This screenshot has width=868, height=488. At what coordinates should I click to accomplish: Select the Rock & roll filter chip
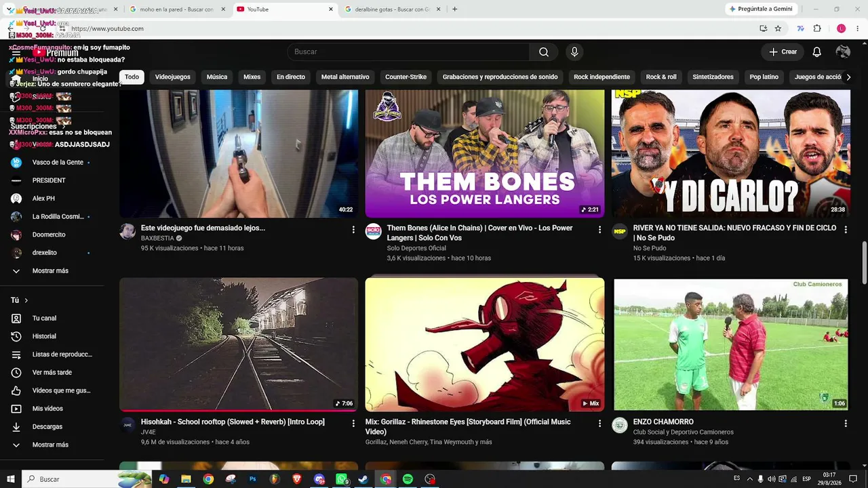[661, 77]
